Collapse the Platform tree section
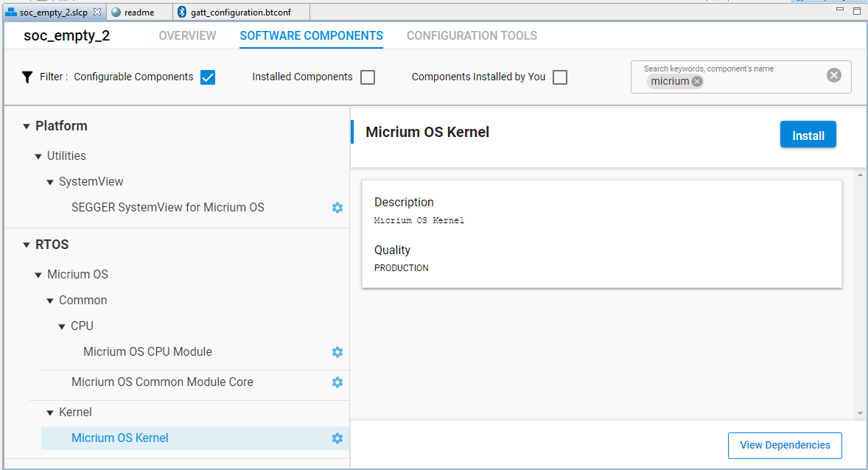The height and width of the screenshot is (470, 868). coord(27,126)
